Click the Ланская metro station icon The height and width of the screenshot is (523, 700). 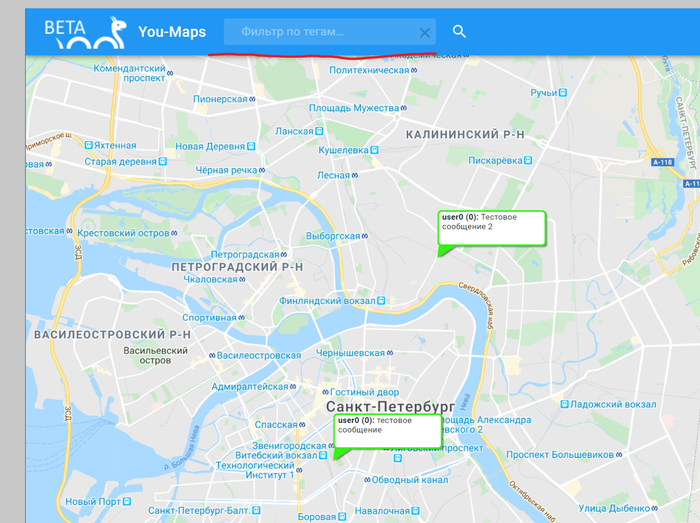pos(319,131)
